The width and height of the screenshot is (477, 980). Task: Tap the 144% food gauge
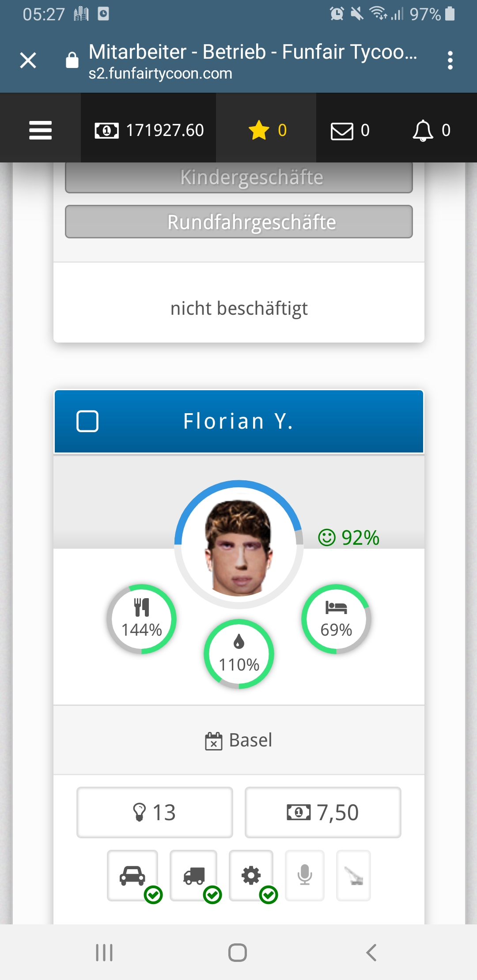(x=142, y=619)
